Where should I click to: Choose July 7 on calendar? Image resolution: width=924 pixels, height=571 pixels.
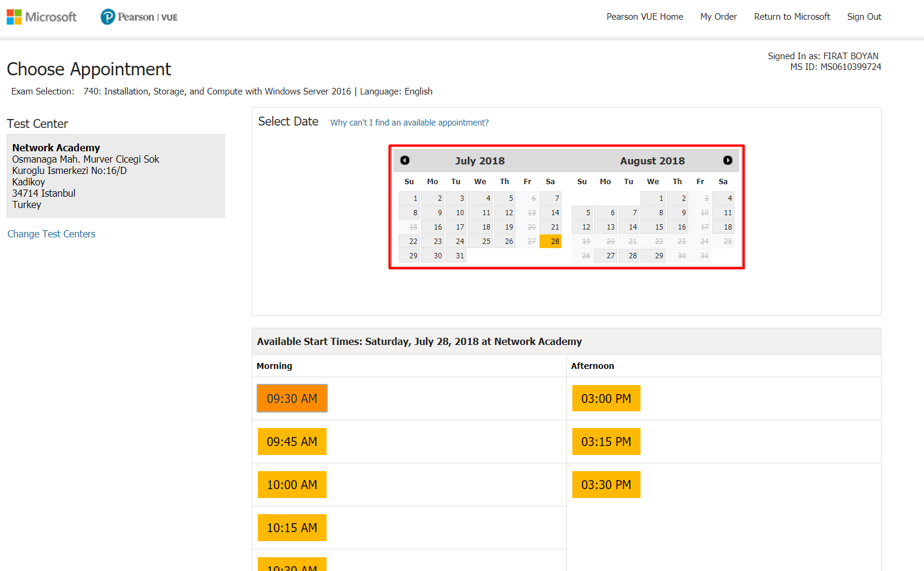[x=550, y=198]
